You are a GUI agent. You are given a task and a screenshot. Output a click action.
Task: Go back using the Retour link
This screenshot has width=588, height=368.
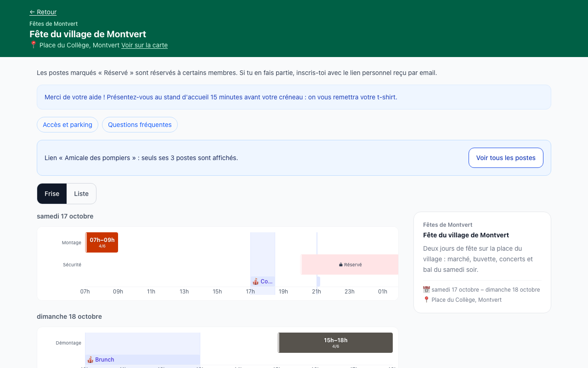tap(43, 12)
